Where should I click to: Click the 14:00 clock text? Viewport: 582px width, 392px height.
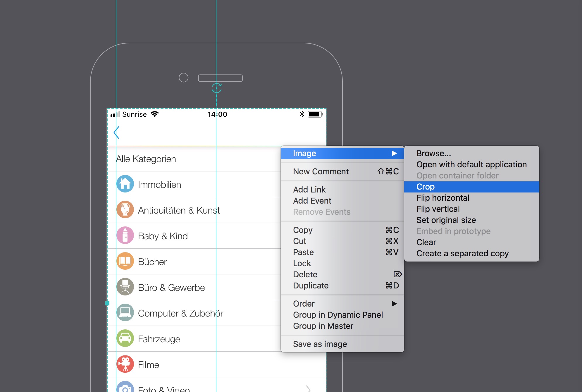(217, 114)
